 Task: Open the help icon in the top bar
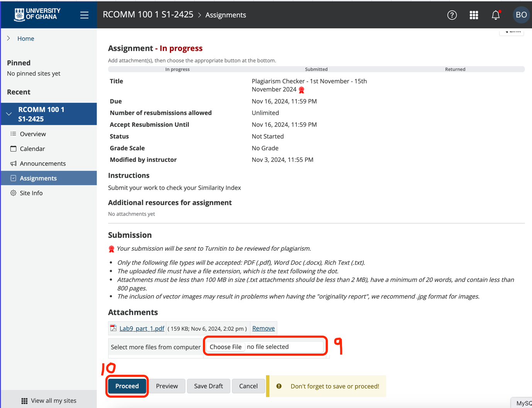click(452, 15)
